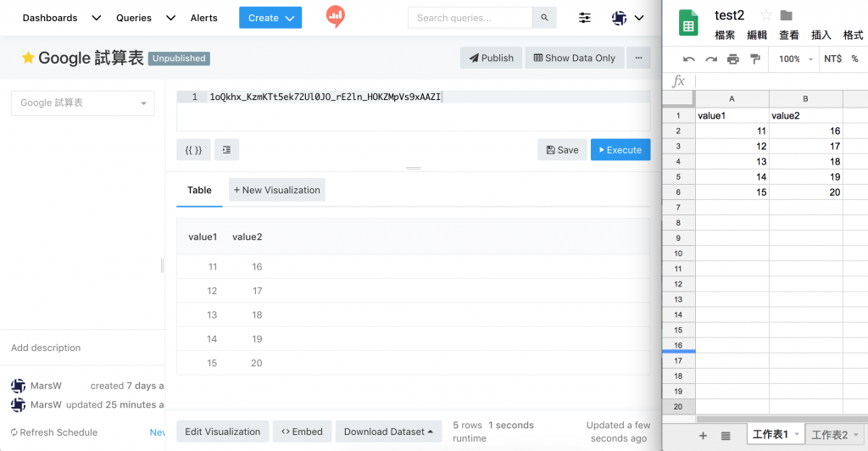Open the 檔案 menu in Sheets
This screenshot has height=451, width=868.
click(x=725, y=36)
